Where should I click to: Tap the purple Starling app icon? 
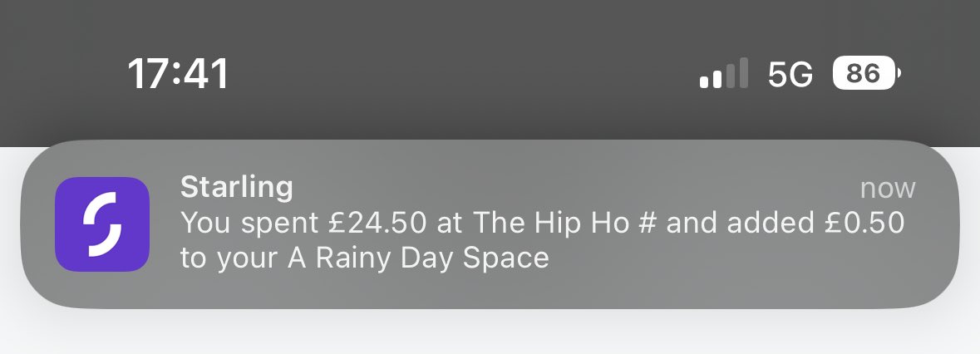(101, 224)
